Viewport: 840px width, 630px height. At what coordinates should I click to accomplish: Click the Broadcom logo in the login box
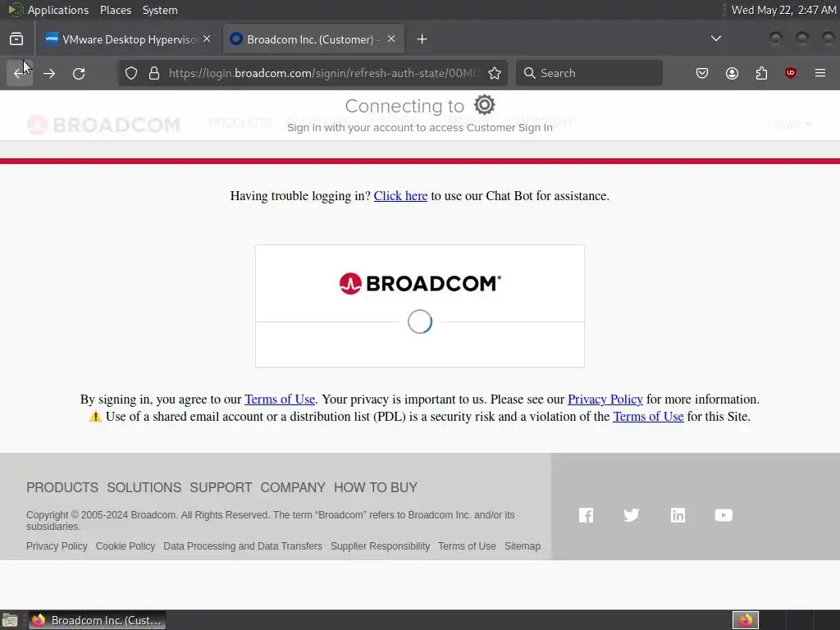click(420, 283)
